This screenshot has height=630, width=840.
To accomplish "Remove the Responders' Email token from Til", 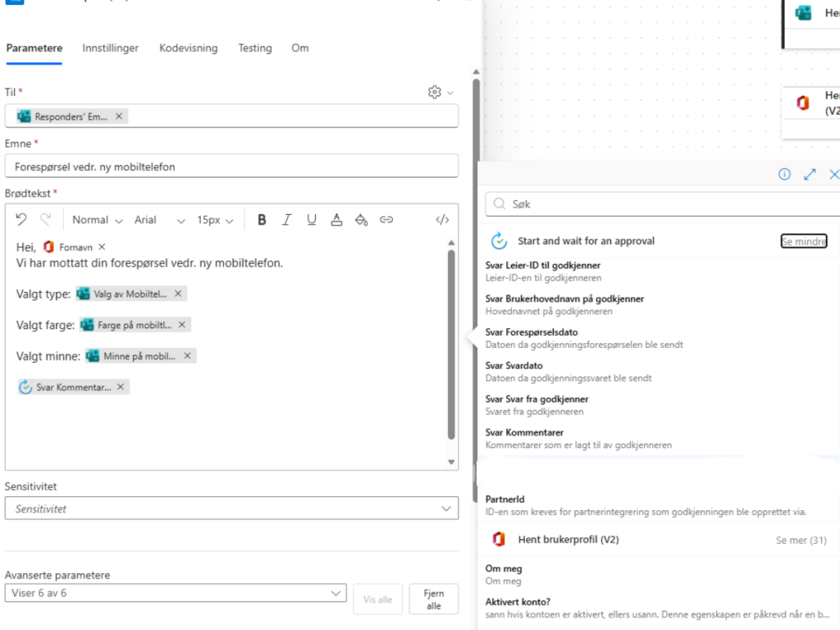I will pyautogui.click(x=119, y=116).
